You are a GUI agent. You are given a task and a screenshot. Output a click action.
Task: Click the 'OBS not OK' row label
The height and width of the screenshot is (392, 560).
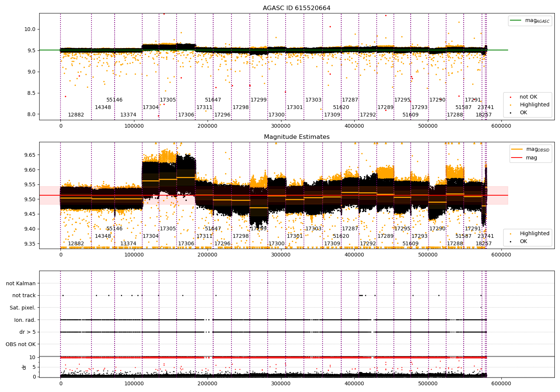click(x=21, y=344)
